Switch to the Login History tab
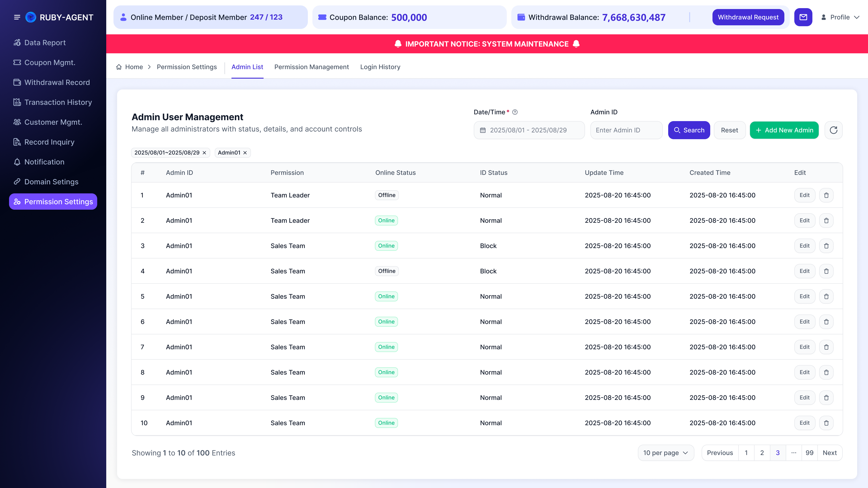Image resolution: width=868 pixels, height=488 pixels. tap(380, 67)
